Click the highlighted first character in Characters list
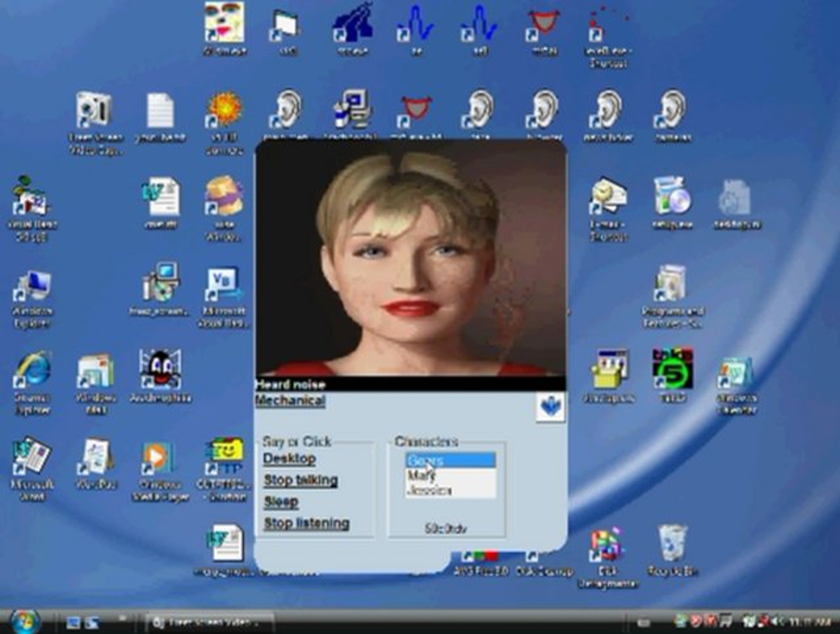This screenshot has width=840, height=634. [451, 461]
